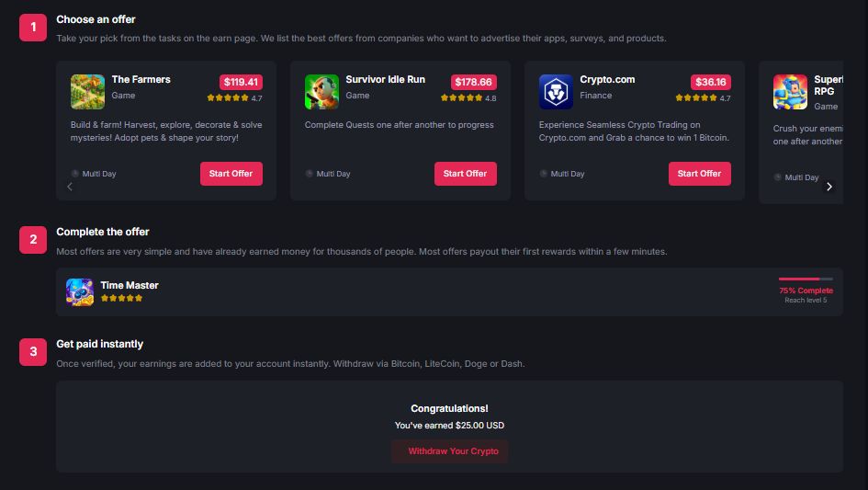
Task: Click the Survivor Idle Run title
Action: 385,80
